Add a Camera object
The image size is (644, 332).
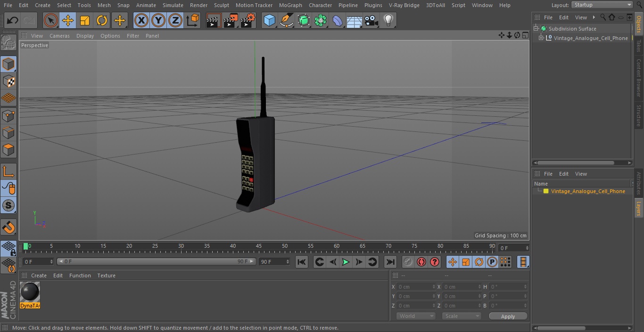(372, 20)
